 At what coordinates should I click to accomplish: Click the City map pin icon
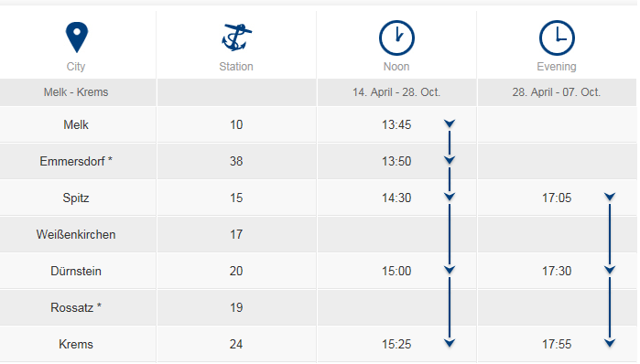pyautogui.click(x=77, y=37)
